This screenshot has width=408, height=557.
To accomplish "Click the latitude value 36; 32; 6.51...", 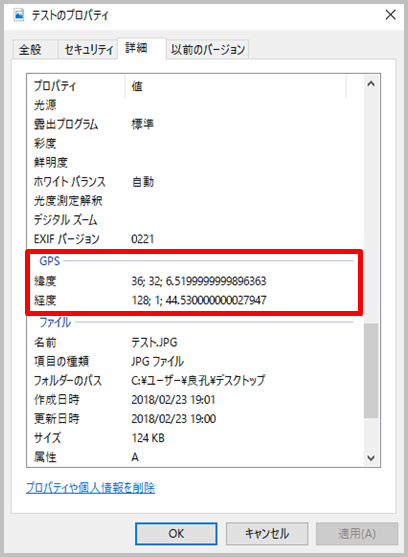I will click(198, 281).
